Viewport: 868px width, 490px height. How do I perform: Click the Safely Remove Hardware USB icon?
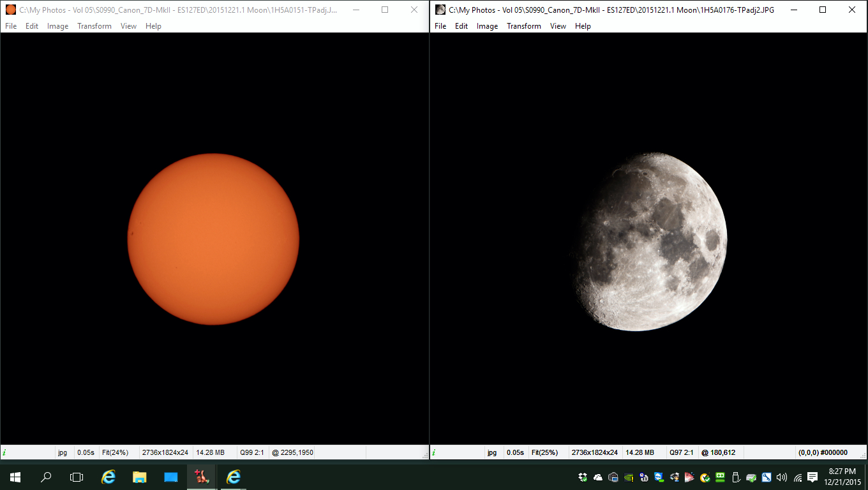pyautogui.click(x=736, y=477)
